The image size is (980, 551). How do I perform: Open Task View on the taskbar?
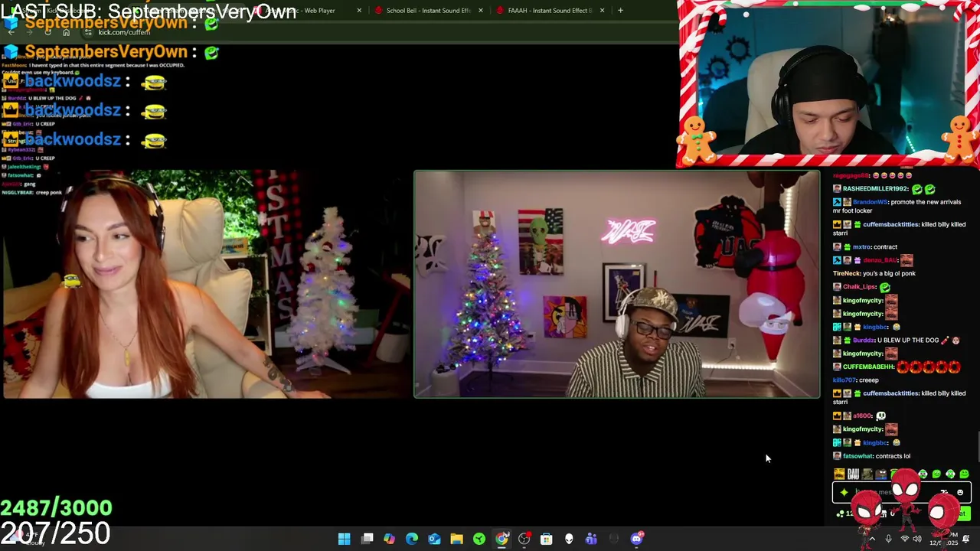(367, 540)
